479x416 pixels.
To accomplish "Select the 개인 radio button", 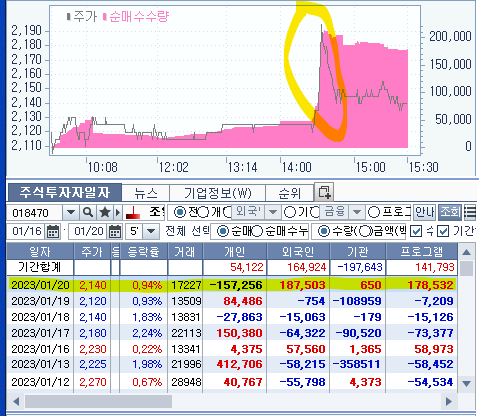I will pos(203,212).
